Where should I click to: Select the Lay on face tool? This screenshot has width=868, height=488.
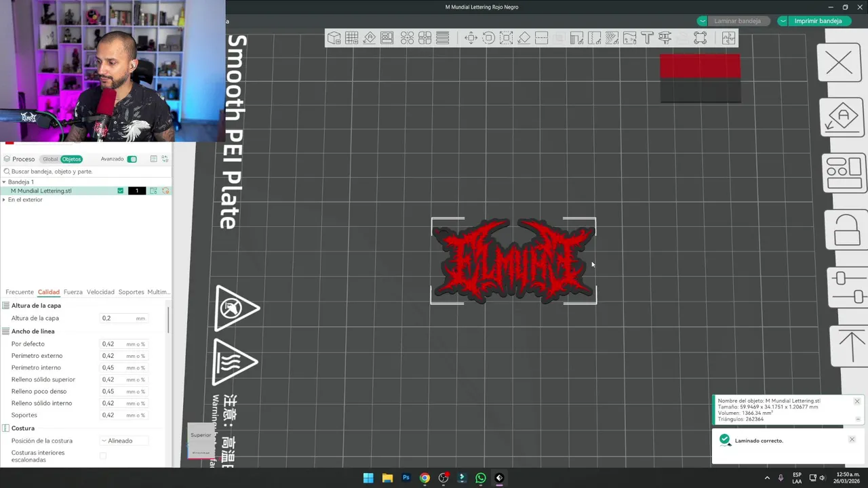(x=524, y=39)
